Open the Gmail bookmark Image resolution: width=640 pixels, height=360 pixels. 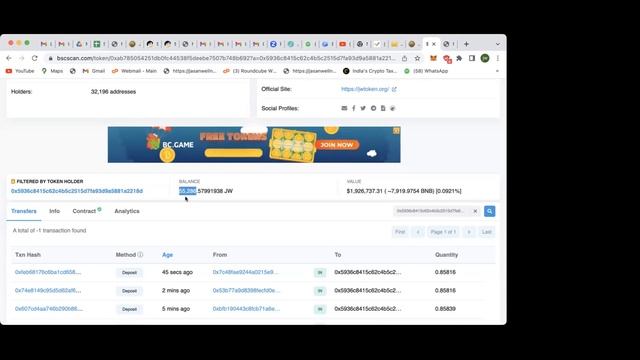[x=94, y=71]
